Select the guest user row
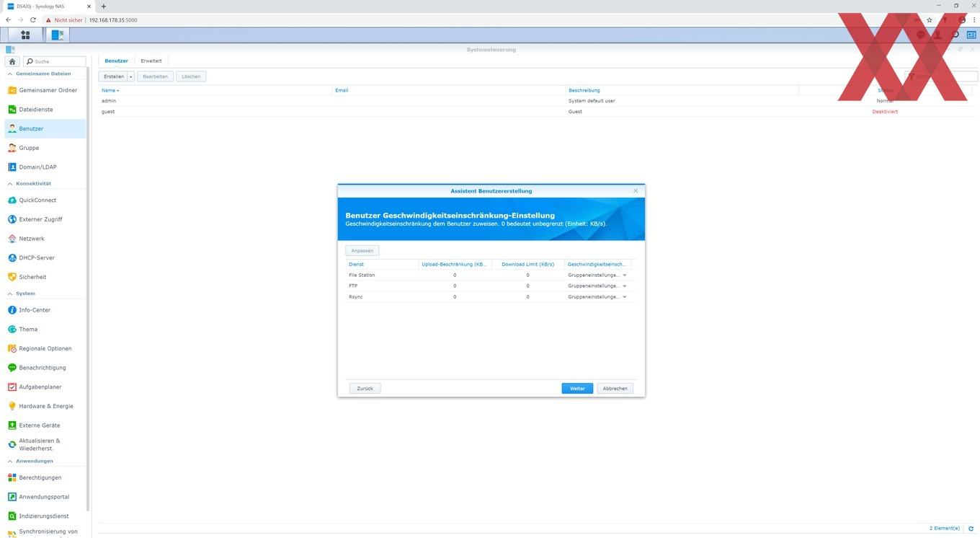 [538, 112]
